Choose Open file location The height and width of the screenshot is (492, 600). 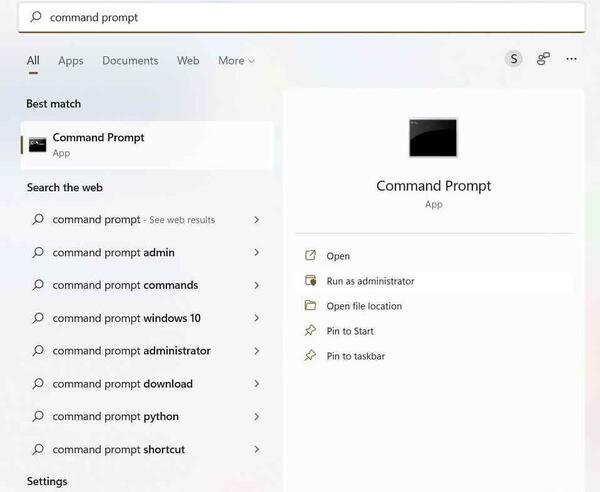[434, 306]
